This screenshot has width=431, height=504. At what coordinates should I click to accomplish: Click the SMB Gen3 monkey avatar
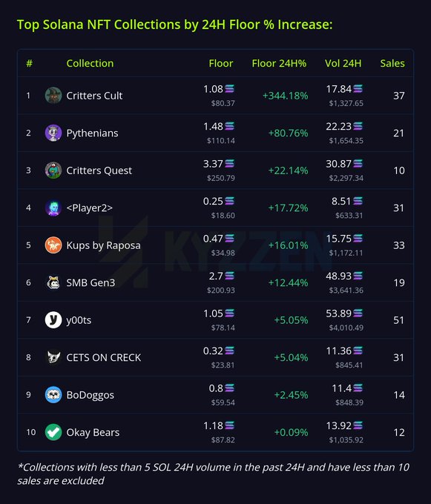(53, 282)
